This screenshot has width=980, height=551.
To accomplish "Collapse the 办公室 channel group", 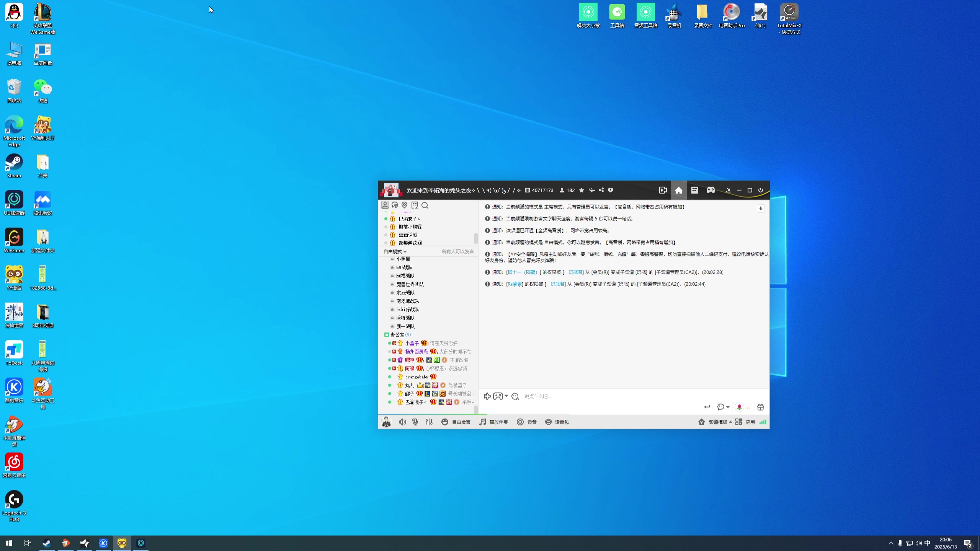I will (387, 335).
